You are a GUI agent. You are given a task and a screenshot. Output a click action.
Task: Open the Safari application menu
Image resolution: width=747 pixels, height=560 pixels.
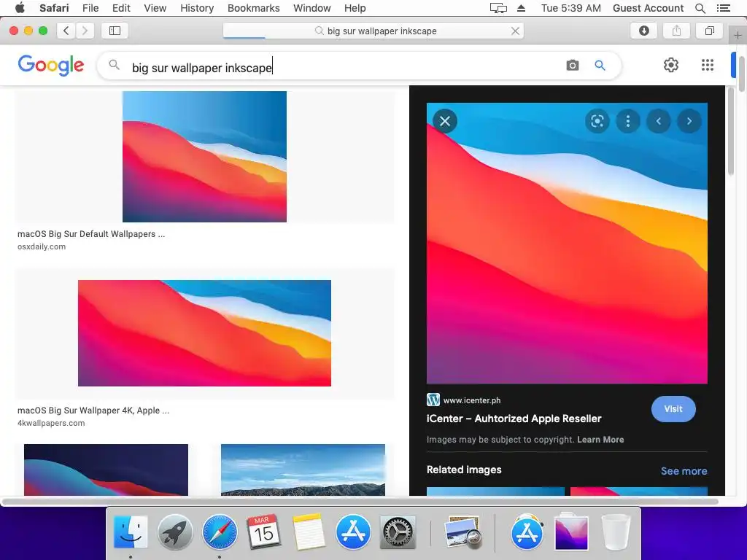click(x=54, y=8)
